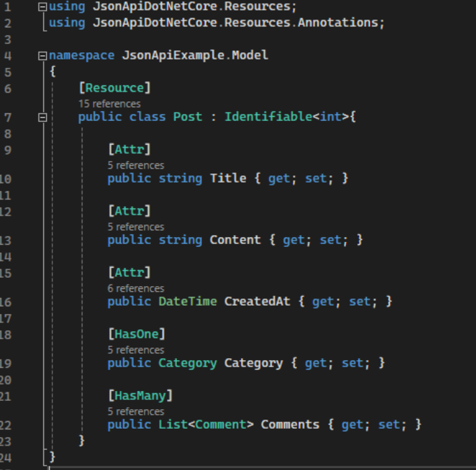Click the int type argument
Image resolution: width=476 pixels, height=470 pixels.
click(x=331, y=117)
